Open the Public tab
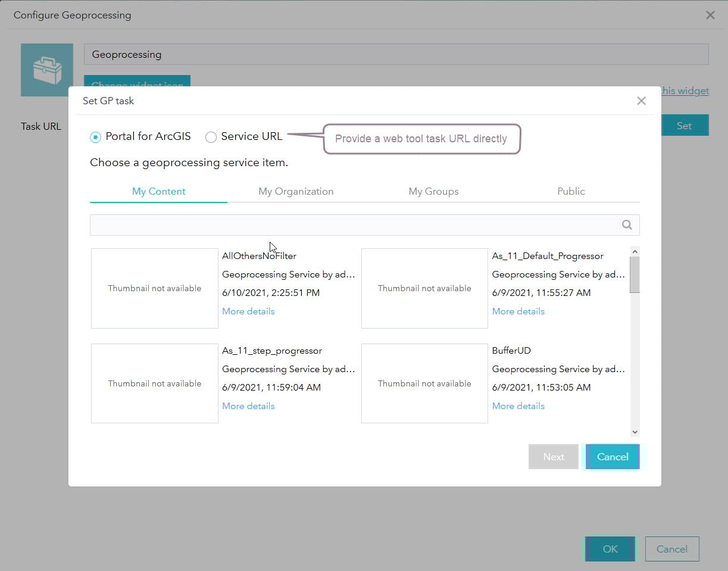This screenshot has height=571, width=728. coord(571,191)
